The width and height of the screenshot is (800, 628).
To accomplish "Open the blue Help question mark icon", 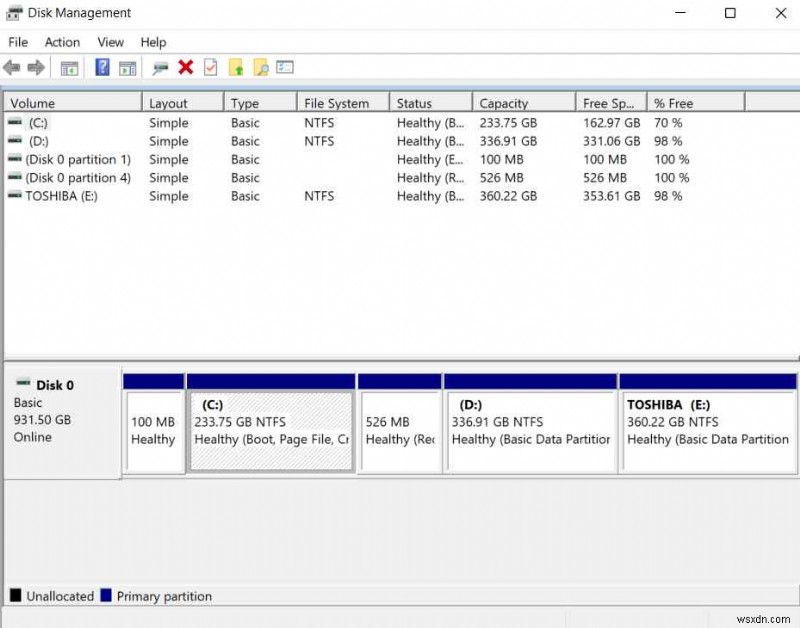I will [x=102, y=67].
